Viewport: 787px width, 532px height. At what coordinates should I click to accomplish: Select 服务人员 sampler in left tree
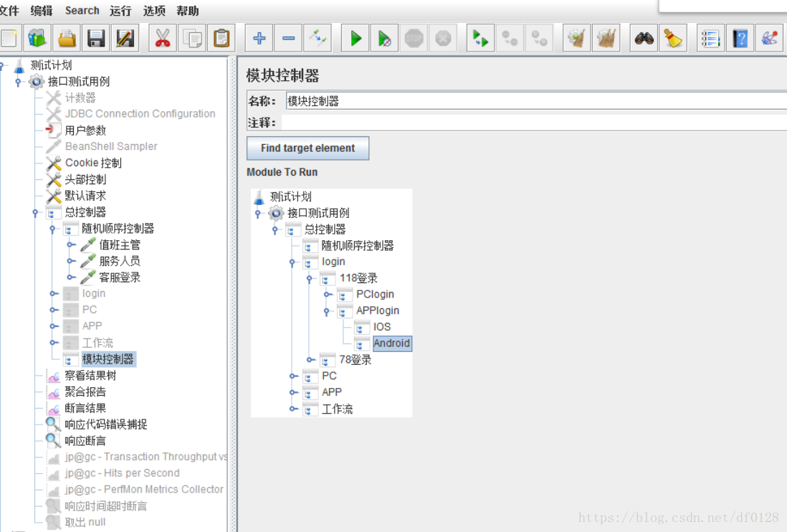tap(120, 261)
